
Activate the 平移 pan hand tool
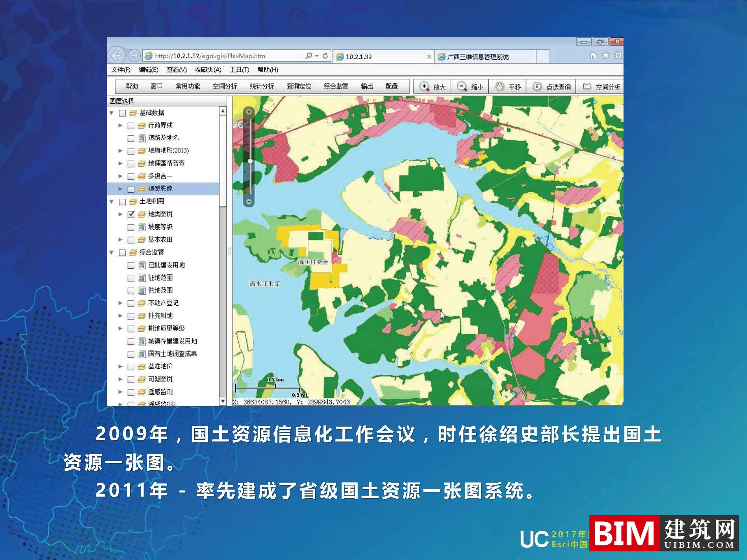click(509, 87)
